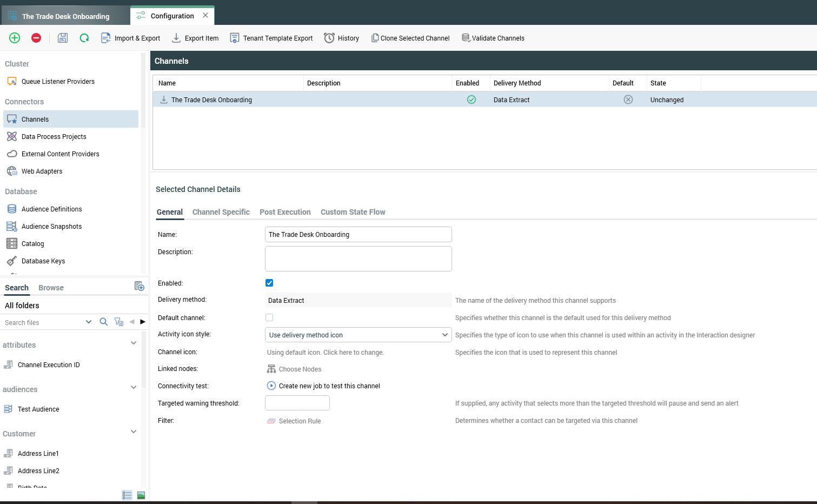Select the Data Process Projects connector

tap(54, 136)
